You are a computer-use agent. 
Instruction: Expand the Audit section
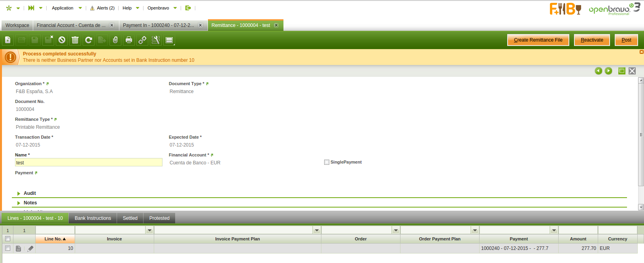(x=30, y=193)
